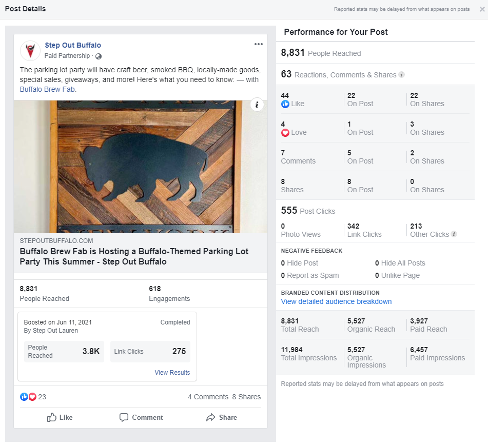488x448 pixels.
Task: Click the 11,984 Total Impressions value
Action: point(309,354)
